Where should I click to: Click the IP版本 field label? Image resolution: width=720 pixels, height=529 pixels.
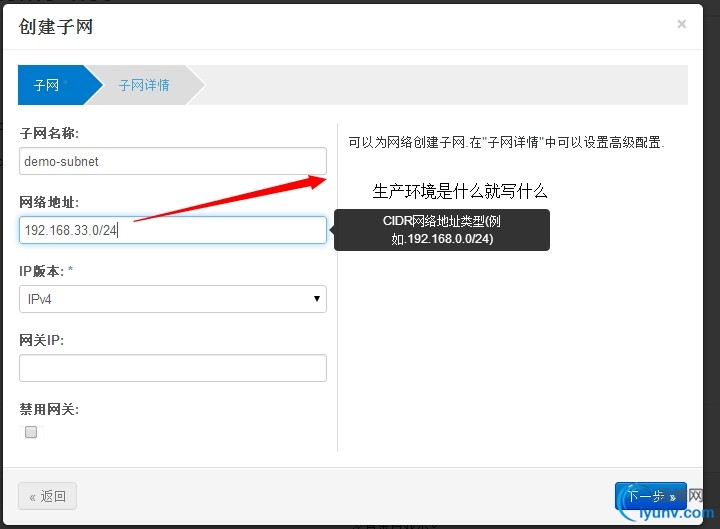point(43,271)
